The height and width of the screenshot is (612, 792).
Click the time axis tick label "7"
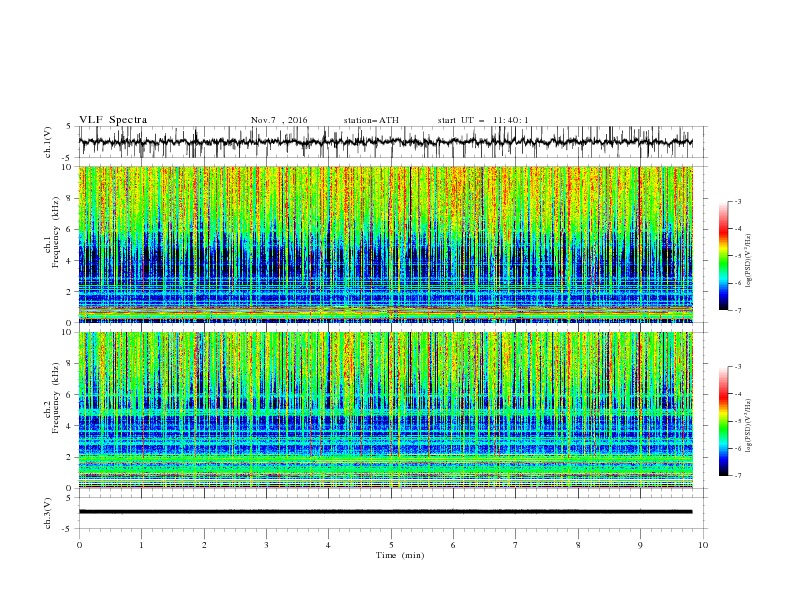point(516,545)
